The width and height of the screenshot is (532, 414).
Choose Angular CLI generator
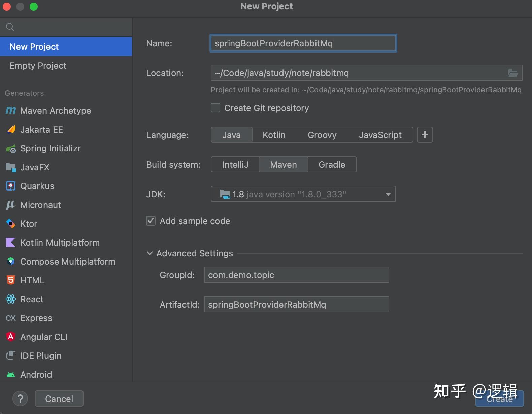click(66, 337)
